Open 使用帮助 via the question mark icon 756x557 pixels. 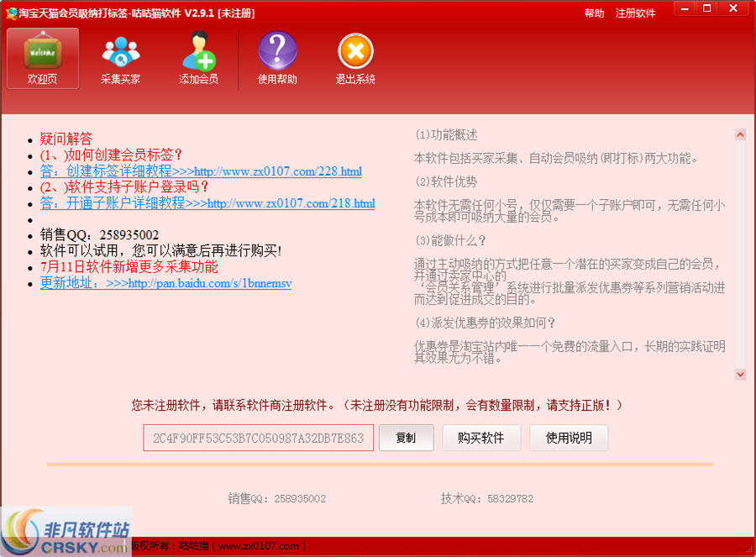click(x=277, y=57)
